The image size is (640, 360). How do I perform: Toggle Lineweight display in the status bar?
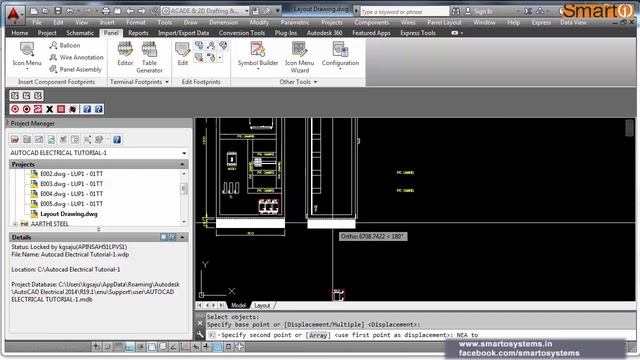(x=206, y=347)
